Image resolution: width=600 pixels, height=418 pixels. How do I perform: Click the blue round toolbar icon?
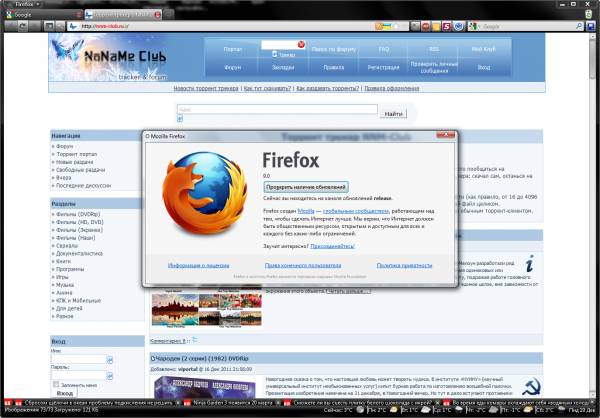(x=459, y=26)
